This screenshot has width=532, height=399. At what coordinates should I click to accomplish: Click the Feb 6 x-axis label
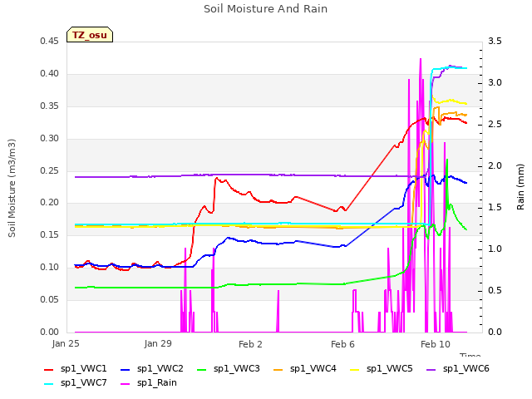[x=342, y=344]
